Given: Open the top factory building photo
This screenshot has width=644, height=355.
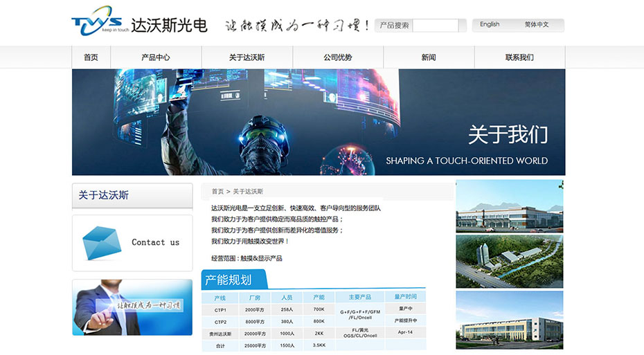Looking at the screenshot, I should tap(509, 206).
